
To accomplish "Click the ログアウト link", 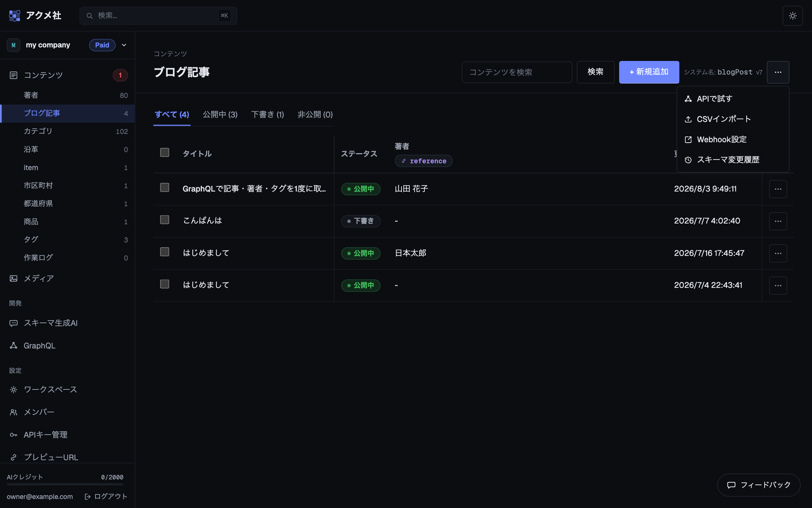I will (106, 496).
